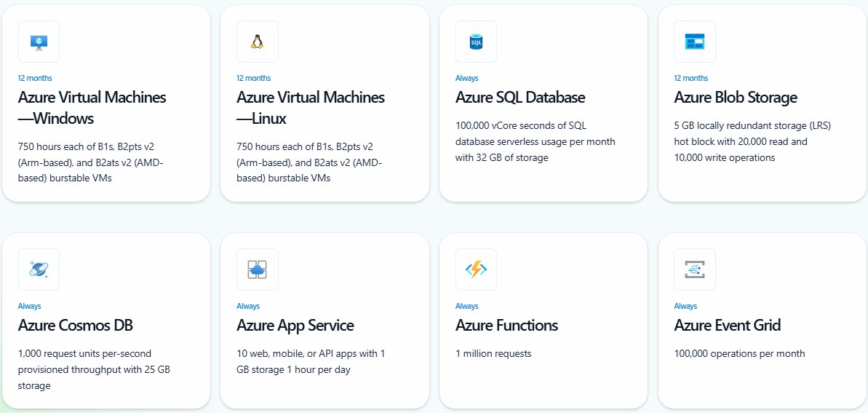Click the 5 GB locally redundant storage description
The height and width of the screenshot is (413, 868).
[752, 141]
